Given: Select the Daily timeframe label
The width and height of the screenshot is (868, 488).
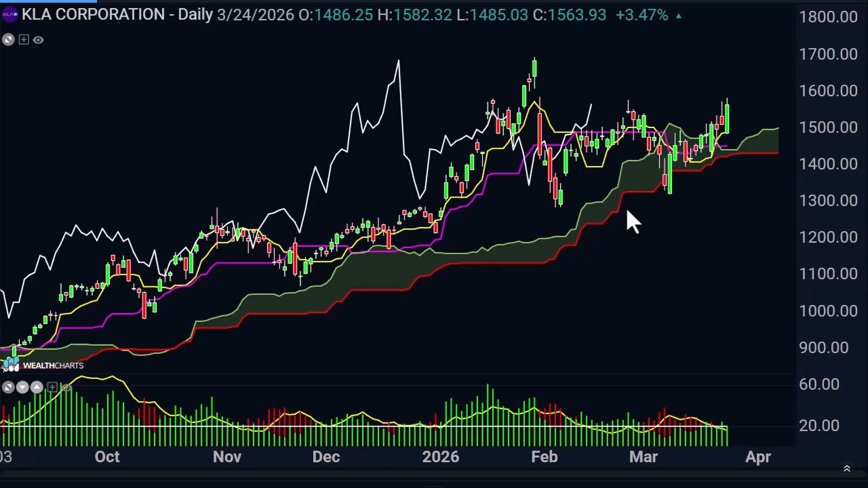Looking at the screenshot, I should (x=195, y=14).
